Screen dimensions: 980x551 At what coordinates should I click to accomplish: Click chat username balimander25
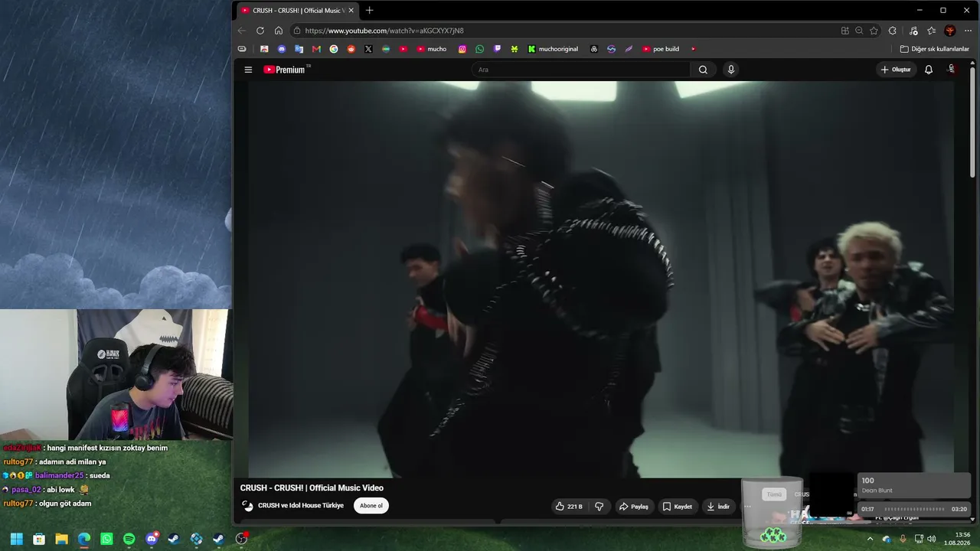point(59,476)
